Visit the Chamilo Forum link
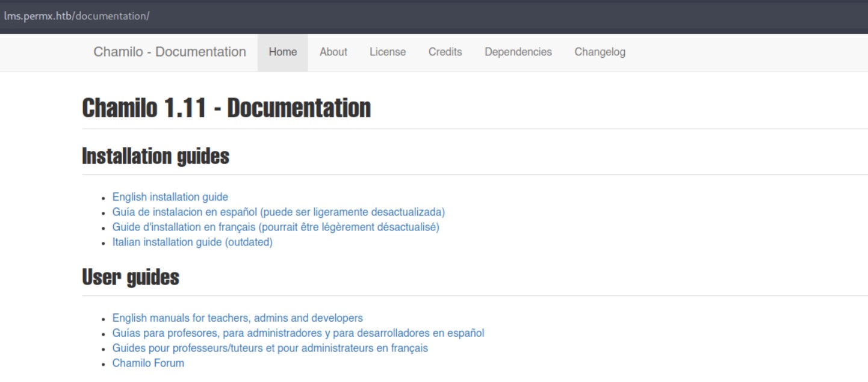This screenshot has height=382, width=868. 148,363
